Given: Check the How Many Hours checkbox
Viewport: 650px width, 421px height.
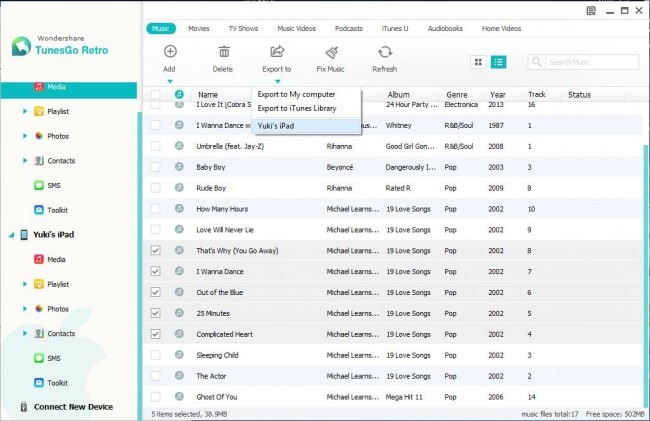Looking at the screenshot, I should click(x=155, y=209).
